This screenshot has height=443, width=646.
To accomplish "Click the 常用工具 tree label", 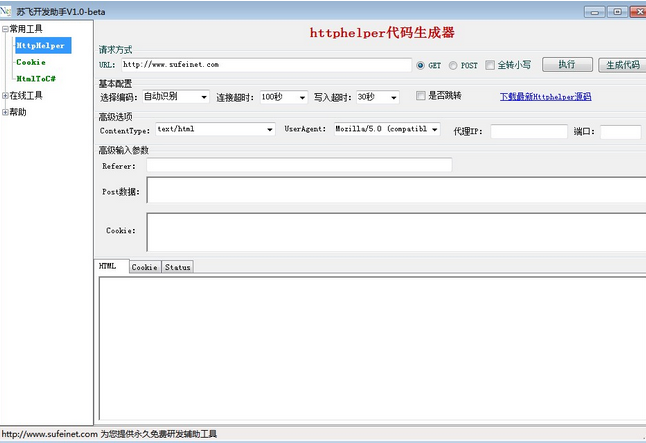I will [x=26, y=29].
